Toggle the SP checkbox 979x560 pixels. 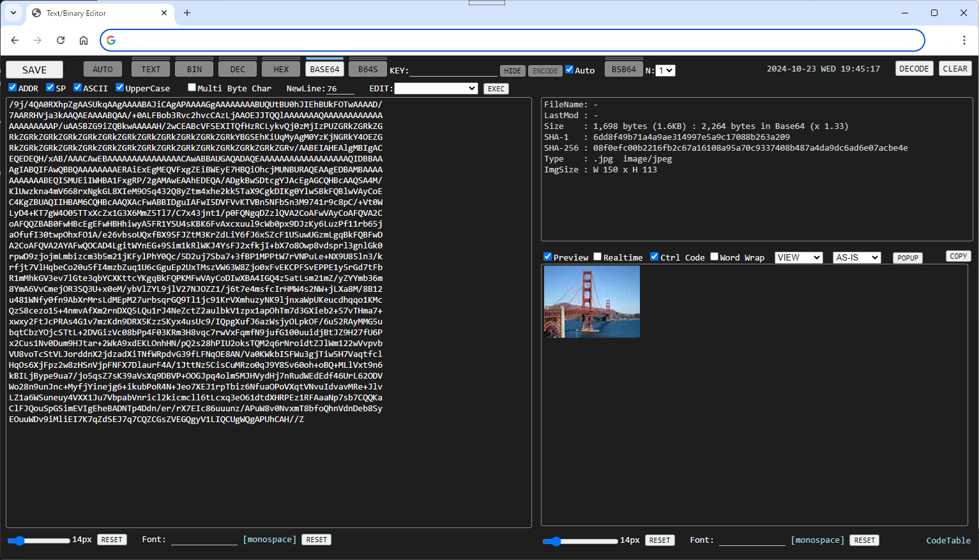[x=50, y=87]
